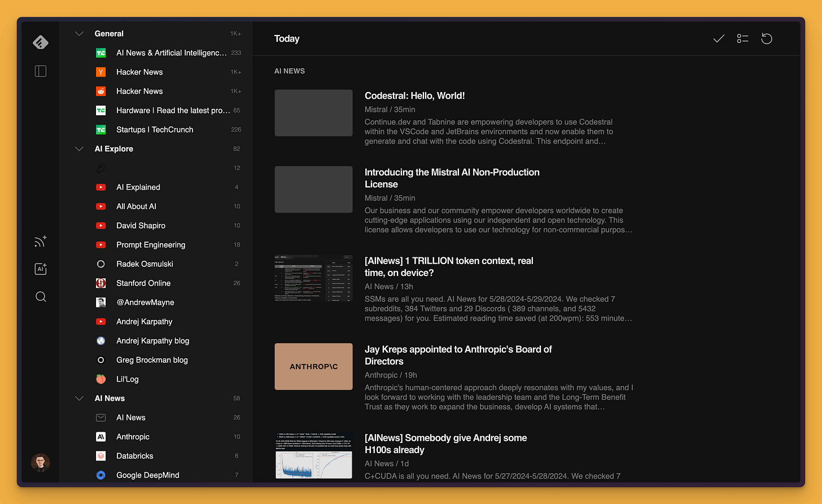Click the Stanford Online feed icon
822x504 pixels.
(101, 283)
